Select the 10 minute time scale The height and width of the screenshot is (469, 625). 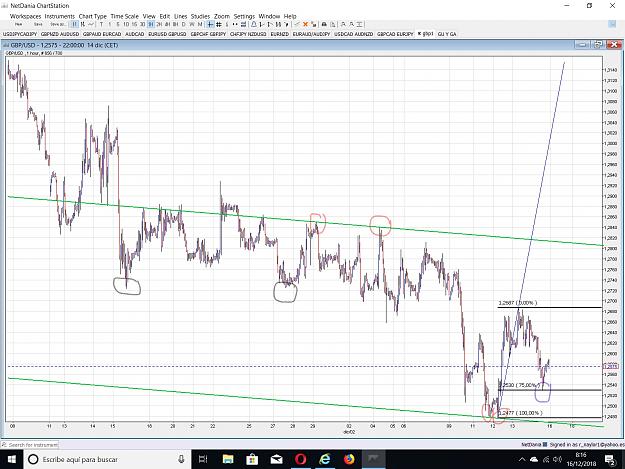(126, 24)
